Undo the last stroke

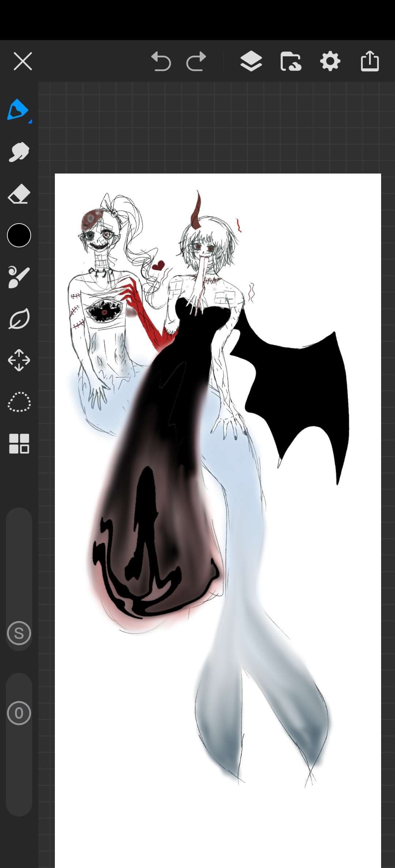[161, 61]
